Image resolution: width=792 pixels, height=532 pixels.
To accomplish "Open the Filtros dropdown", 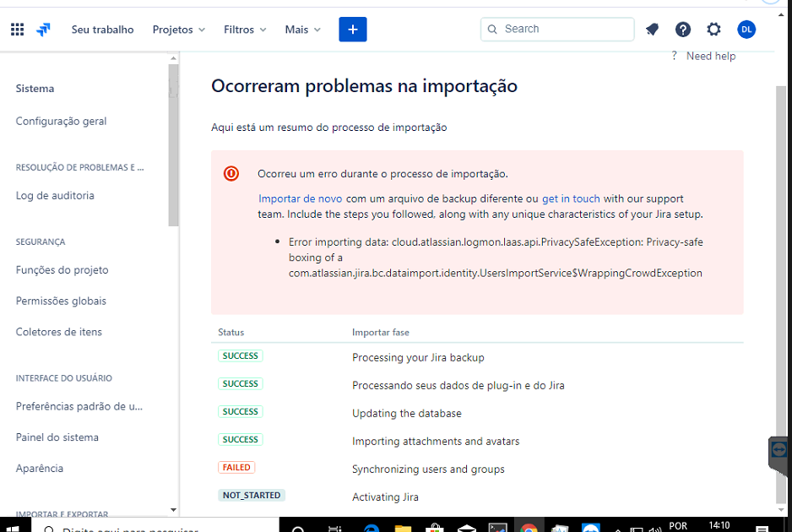I will tap(243, 29).
